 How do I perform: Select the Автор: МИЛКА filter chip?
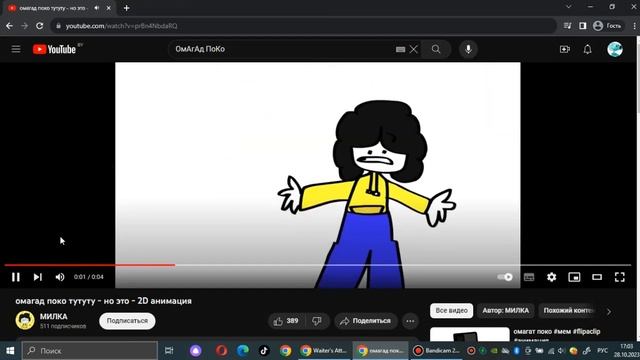tap(505, 311)
